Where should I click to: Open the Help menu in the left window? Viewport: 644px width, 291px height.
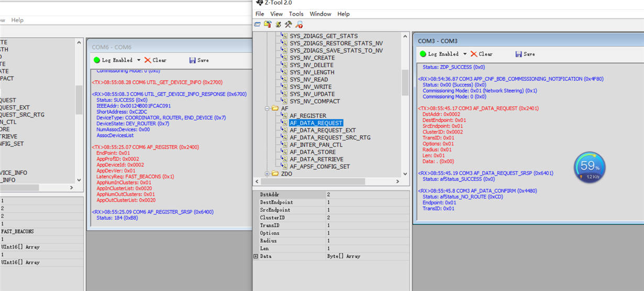coord(17,20)
